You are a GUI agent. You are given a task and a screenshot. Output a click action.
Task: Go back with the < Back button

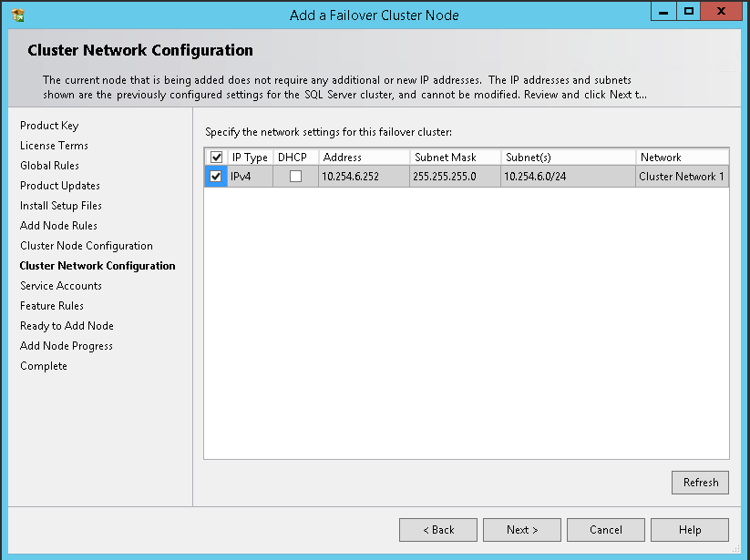(x=438, y=530)
